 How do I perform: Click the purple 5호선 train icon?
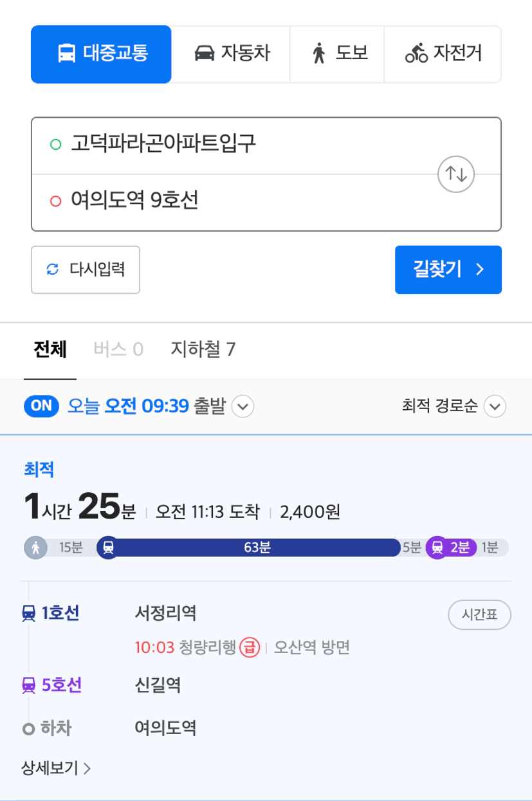click(28, 686)
